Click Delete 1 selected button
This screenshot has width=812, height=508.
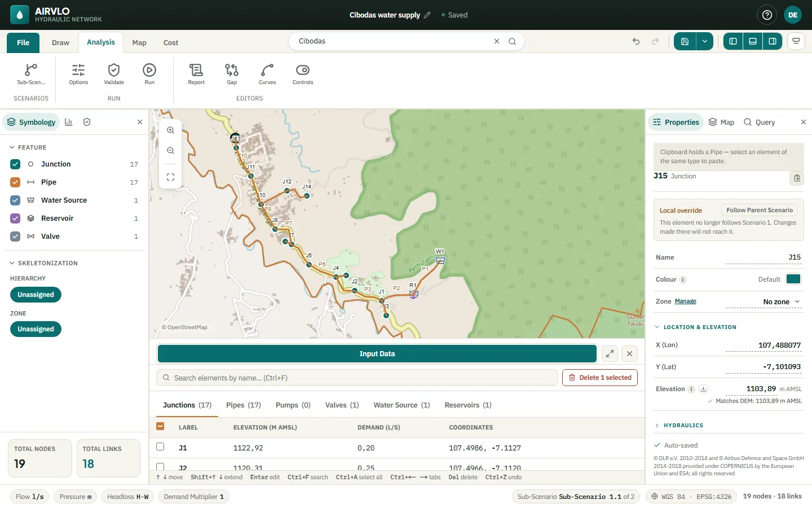(x=600, y=378)
